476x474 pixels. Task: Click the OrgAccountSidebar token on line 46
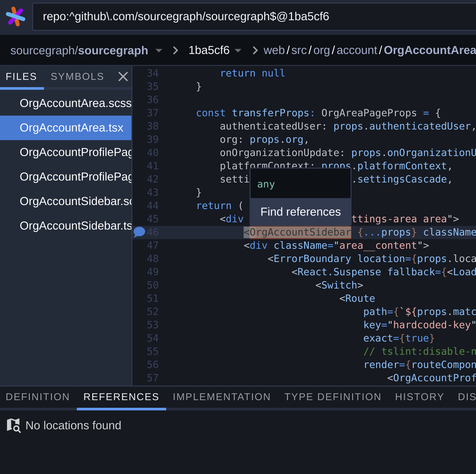pos(300,233)
